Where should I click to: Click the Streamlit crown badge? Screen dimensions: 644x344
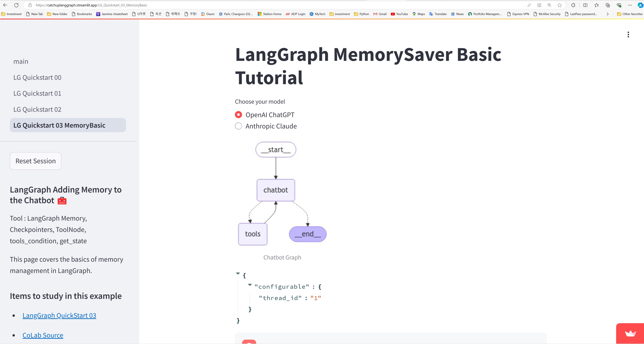click(630, 333)
